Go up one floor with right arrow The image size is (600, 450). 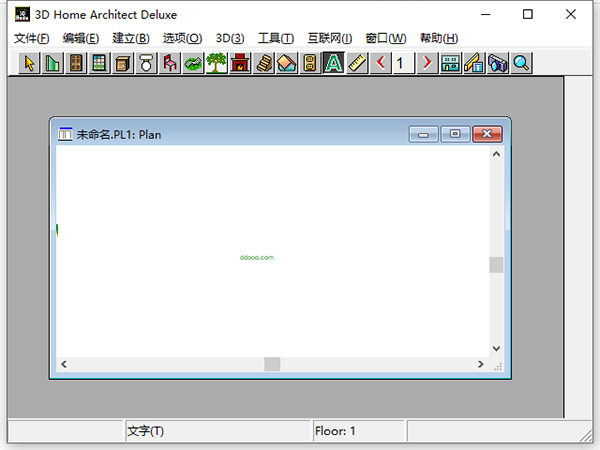[427, 63]
